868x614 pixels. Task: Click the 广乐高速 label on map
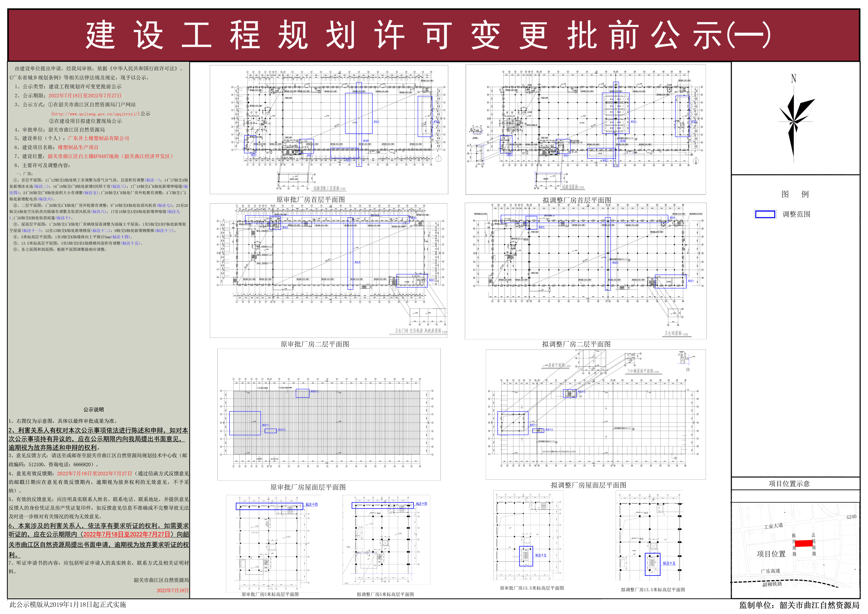(770, 571)
